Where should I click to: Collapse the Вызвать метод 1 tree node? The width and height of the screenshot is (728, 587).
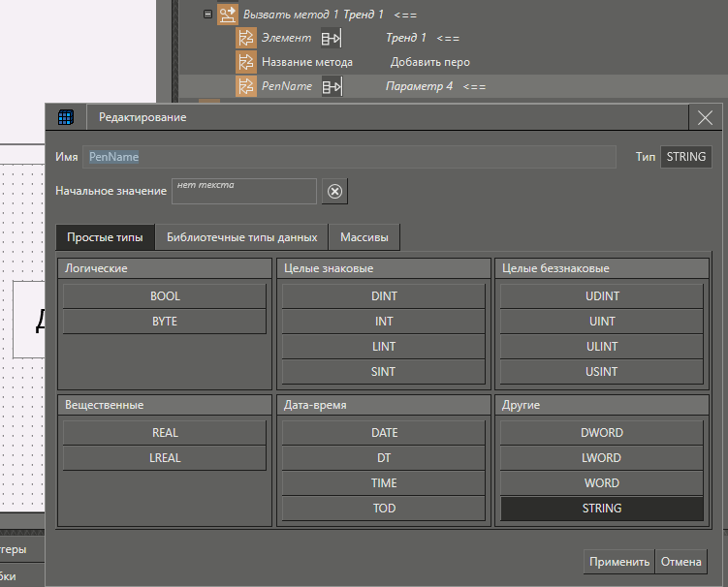click(x=207, y=15)
